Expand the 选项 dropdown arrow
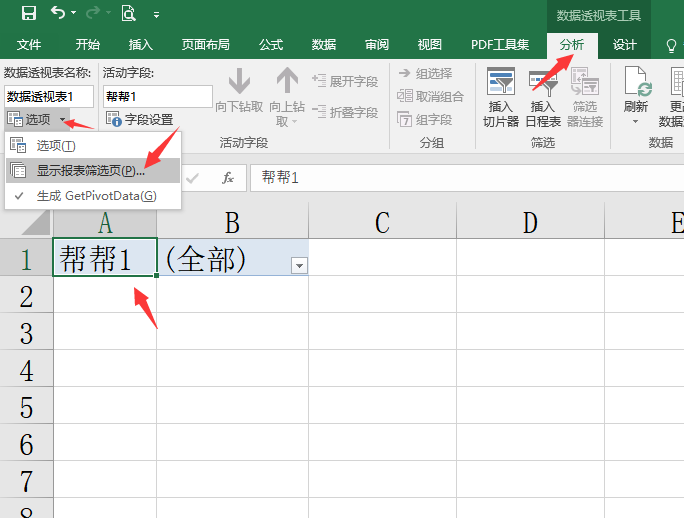Screen dimensions: 684x518 click(x=62, y=119)
